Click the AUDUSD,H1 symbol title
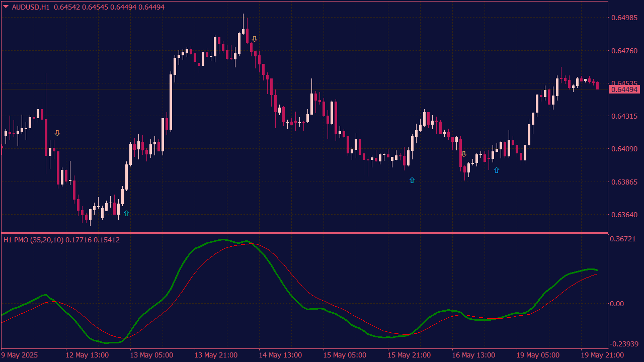Viewport: 644px width, 362px height. pyautogui.click(x=31, y=7)
